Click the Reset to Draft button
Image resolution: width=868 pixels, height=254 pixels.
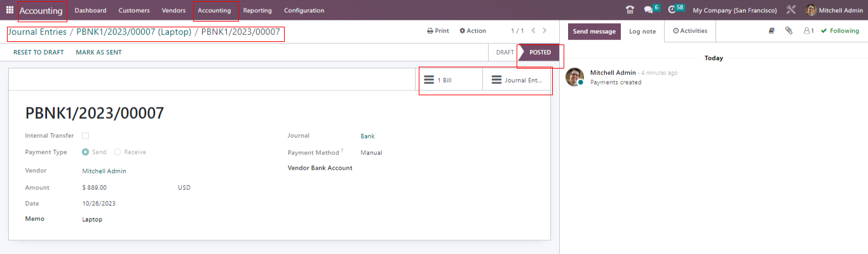click(38, 52)
